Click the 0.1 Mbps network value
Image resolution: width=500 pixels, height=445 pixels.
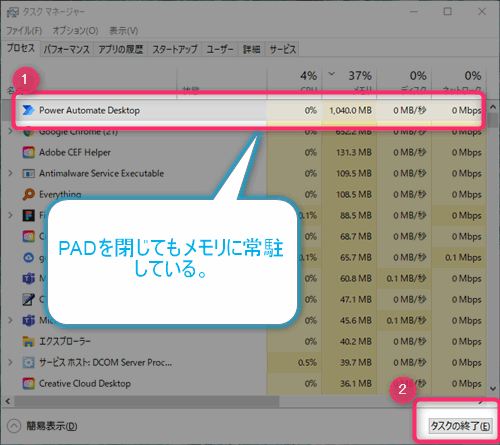[463, 257]
